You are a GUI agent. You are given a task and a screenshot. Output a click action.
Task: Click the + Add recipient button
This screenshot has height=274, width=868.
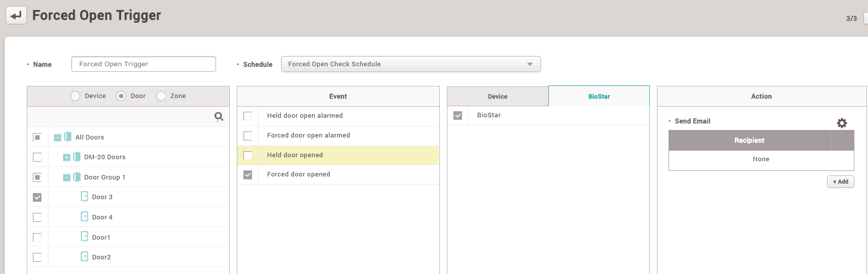point(840,181)
